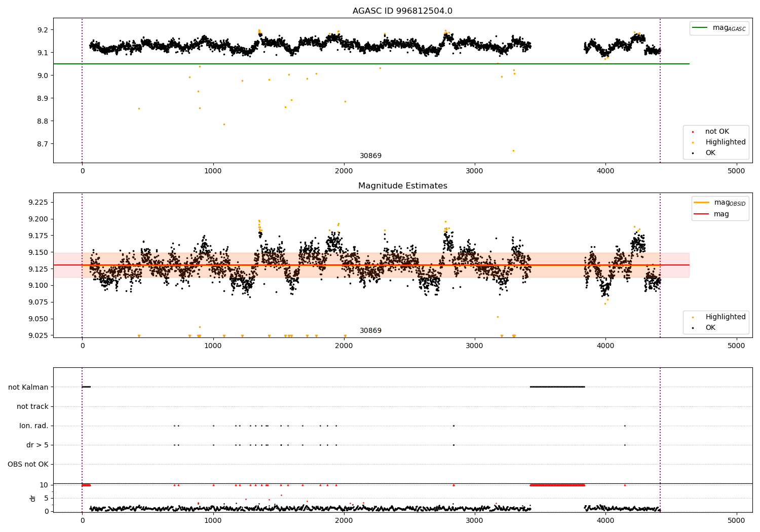Click the "not Kalman" row label
This screenshot has height=532, width=760.
(28, 387)
